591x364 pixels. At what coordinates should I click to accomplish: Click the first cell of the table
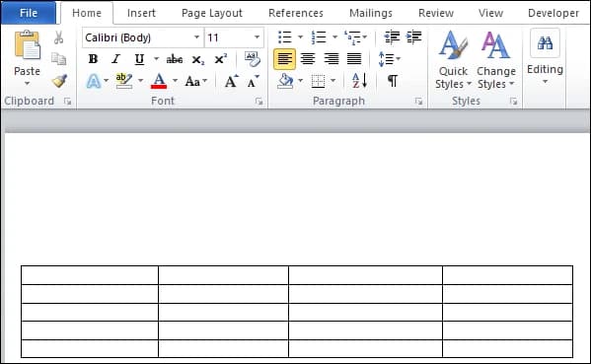[90, 275]
